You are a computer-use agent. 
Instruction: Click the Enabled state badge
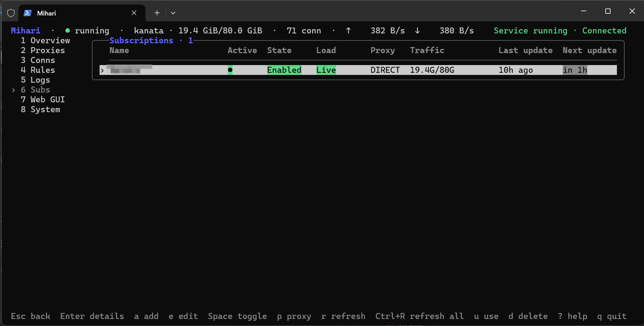(x=284, y=70)
